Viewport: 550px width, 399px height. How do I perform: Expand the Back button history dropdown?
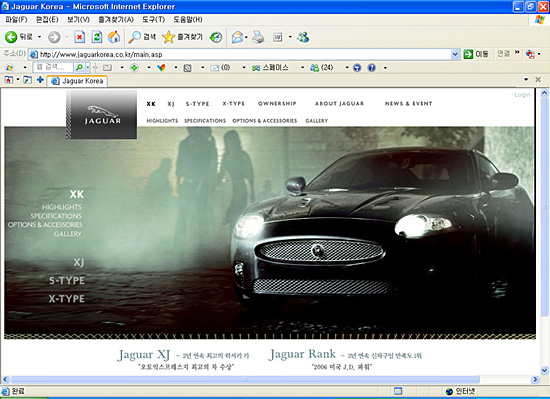coord(39,37)
